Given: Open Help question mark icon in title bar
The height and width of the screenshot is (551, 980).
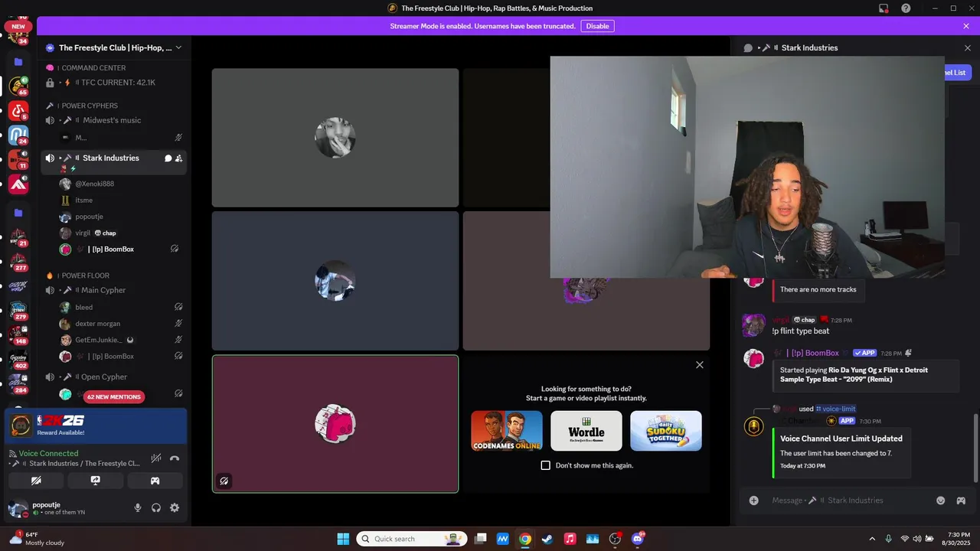Looking at the screenshot, I should coord(906,8).
